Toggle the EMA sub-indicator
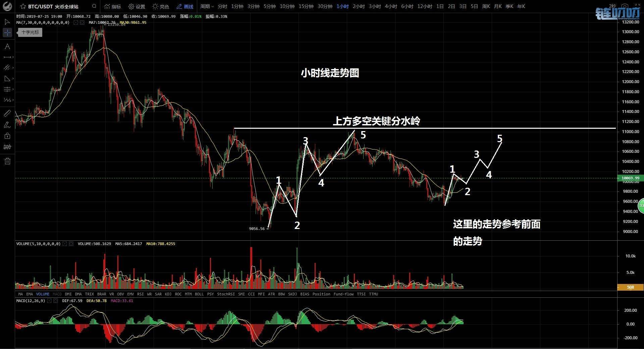The height and width of the screenshot is (349, 644). tap(30, 294)
